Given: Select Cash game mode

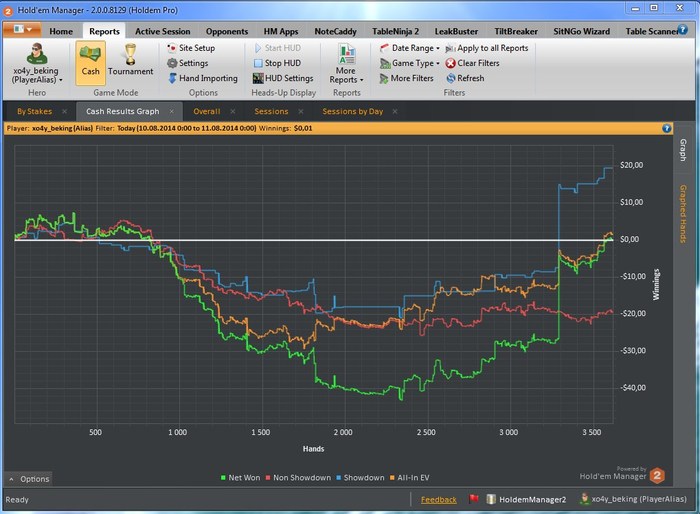Looking at the screenshot, I should [x=90, y=63].
